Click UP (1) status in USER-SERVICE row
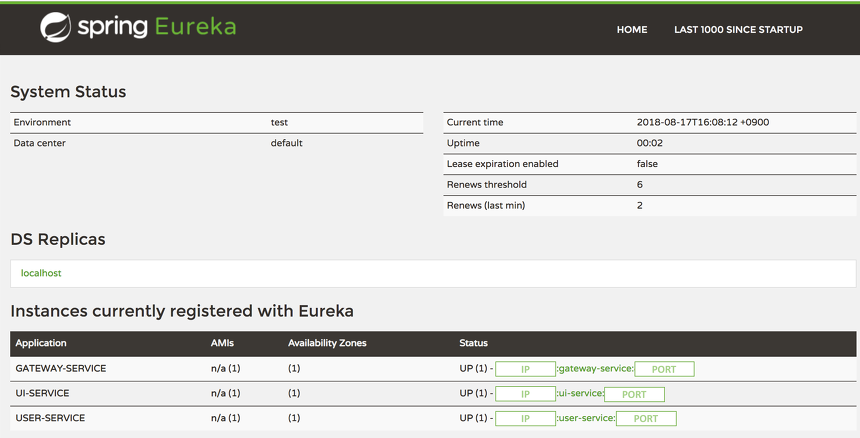The height and width of the screenshot is (438, 860). pyautogui.click(x=473, y=418)
